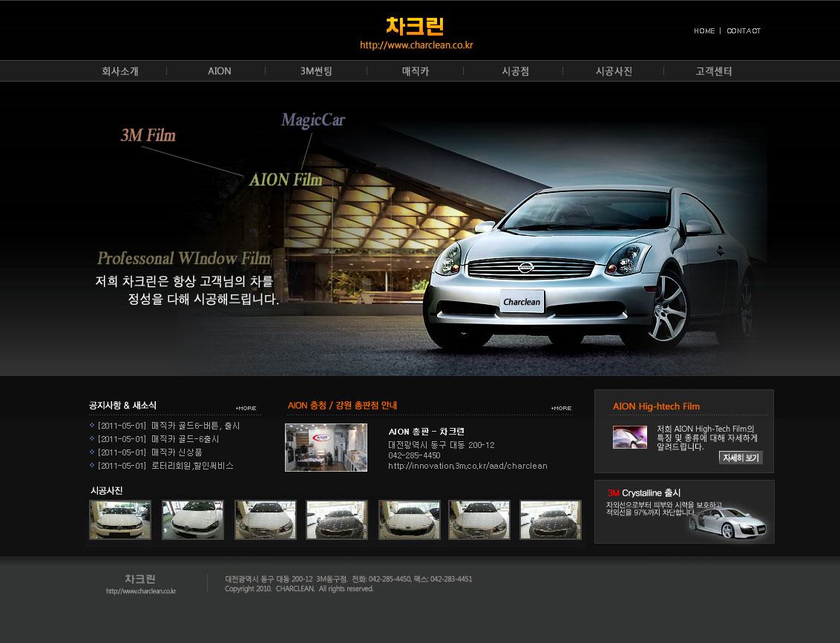840x643 pixels.
Task: Open the 매직카 menu item
Action: 416,71
